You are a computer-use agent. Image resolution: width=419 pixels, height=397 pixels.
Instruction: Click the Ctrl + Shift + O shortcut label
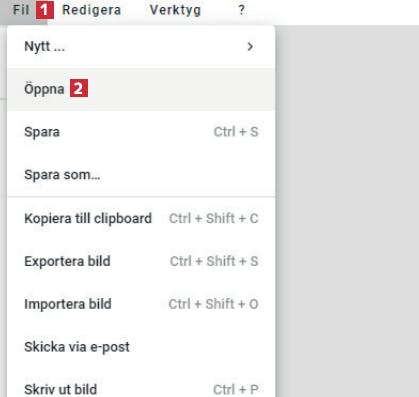point(213,304)
